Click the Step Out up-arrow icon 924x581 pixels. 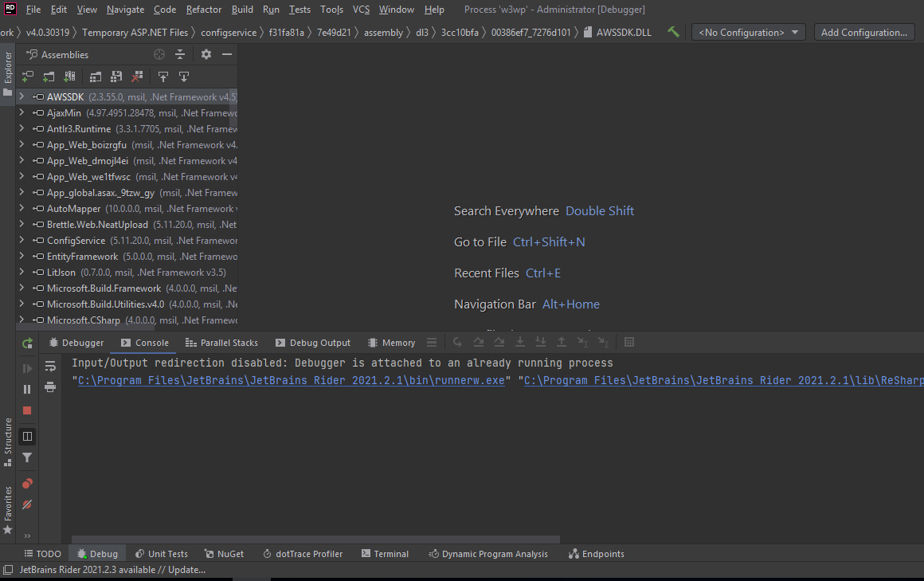click(562, 342)
